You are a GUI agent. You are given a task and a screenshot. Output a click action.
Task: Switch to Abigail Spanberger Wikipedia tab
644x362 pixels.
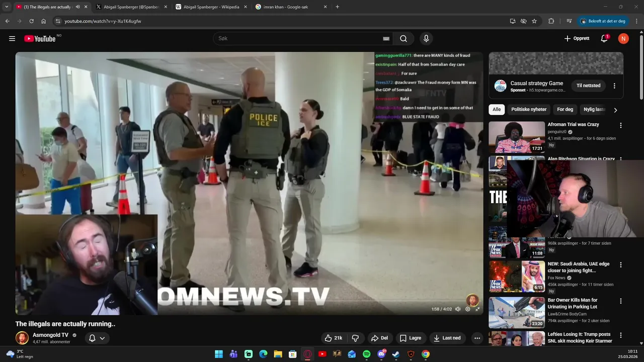[x=211, y=7]
